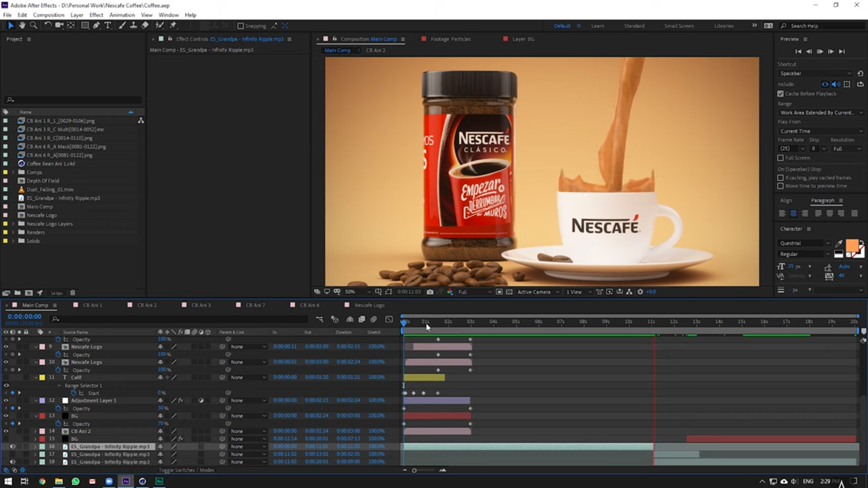
Task: Hide layer 13 BG with eye icon
Action: pos(6,415)
